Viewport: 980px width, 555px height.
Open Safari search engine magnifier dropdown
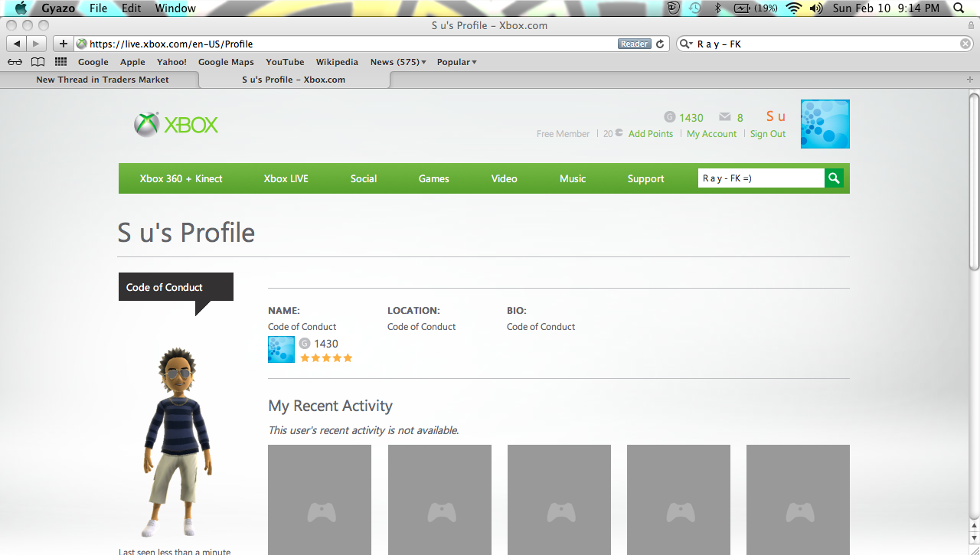tap(686, 44)
